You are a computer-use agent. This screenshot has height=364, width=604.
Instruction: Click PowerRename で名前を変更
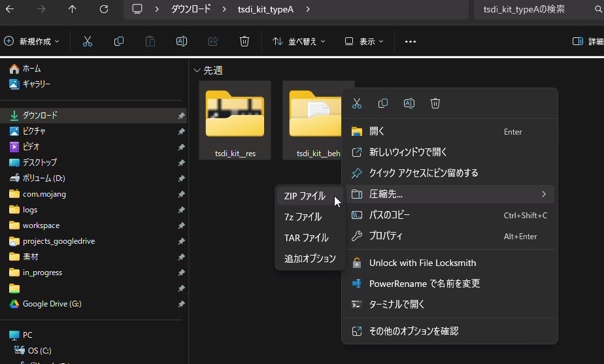click(424, 284)
